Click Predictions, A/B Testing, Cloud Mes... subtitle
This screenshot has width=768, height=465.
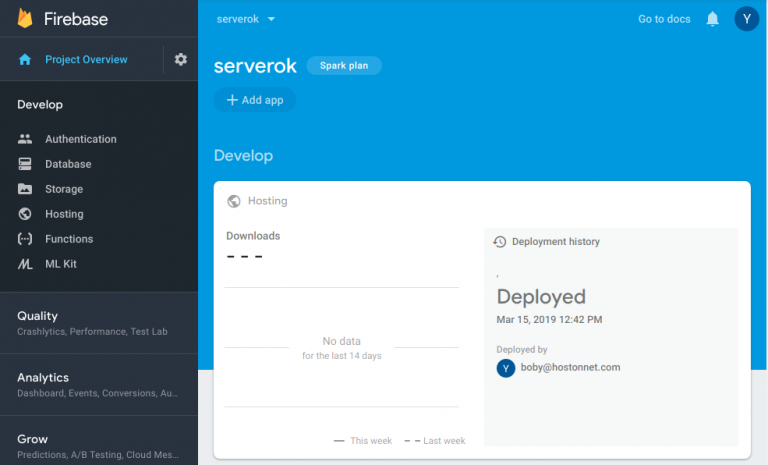pos(98,455)
